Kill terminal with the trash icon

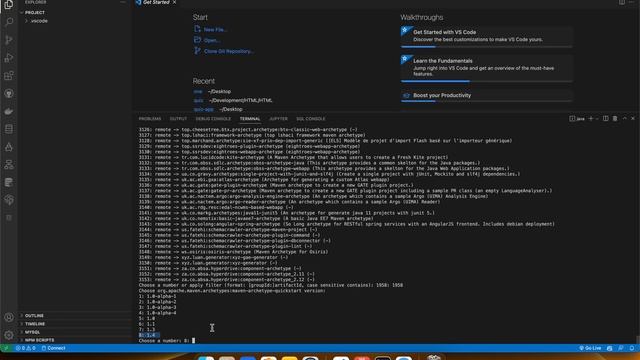click(615, 118)
